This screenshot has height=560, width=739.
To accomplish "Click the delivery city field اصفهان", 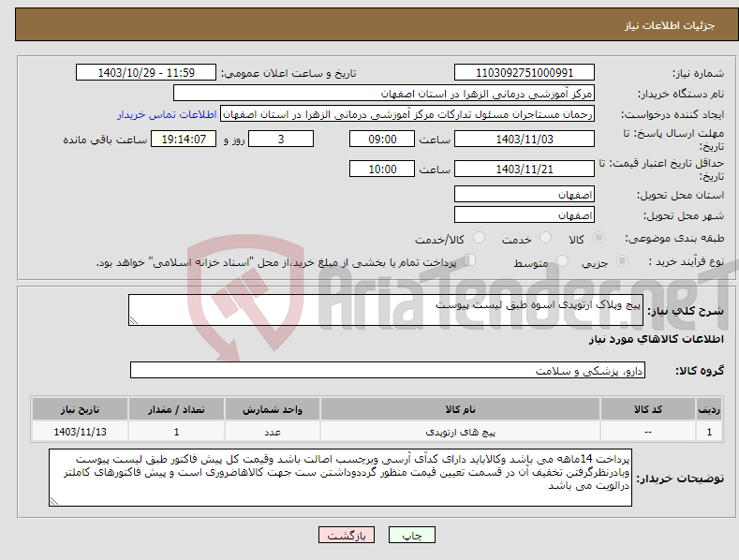I will (525, 215).
